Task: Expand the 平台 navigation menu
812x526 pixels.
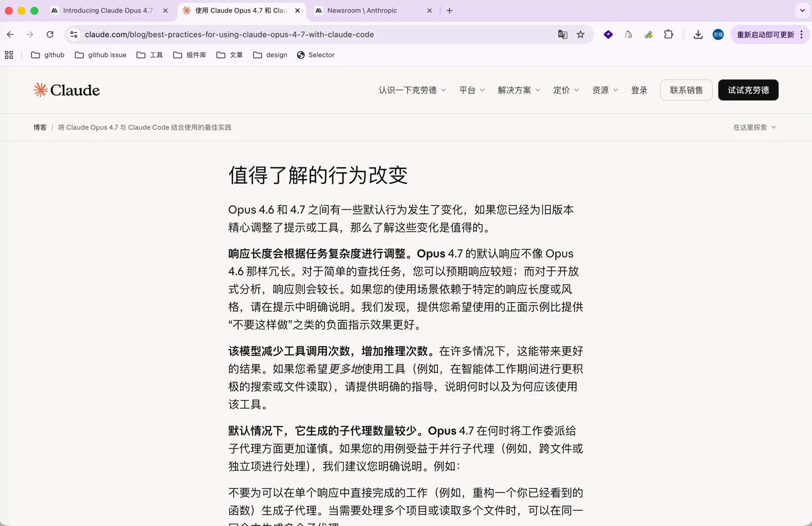Action: point(471,90)
